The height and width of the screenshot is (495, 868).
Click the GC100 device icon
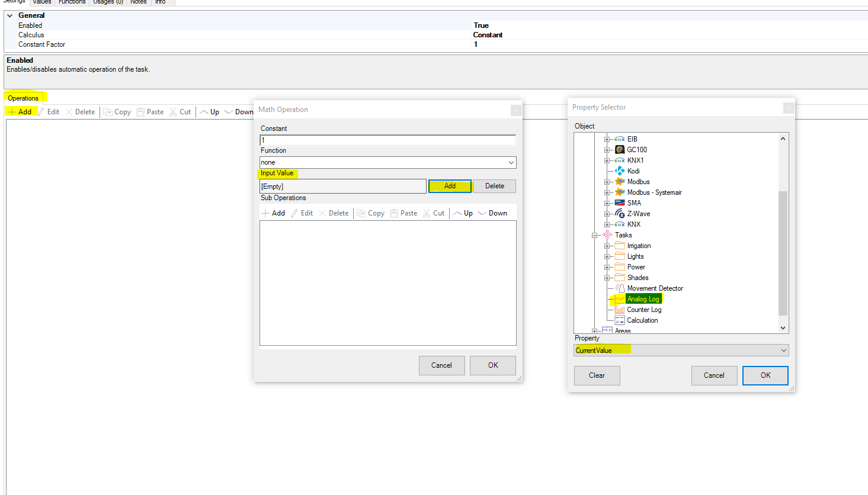(620, 150)
